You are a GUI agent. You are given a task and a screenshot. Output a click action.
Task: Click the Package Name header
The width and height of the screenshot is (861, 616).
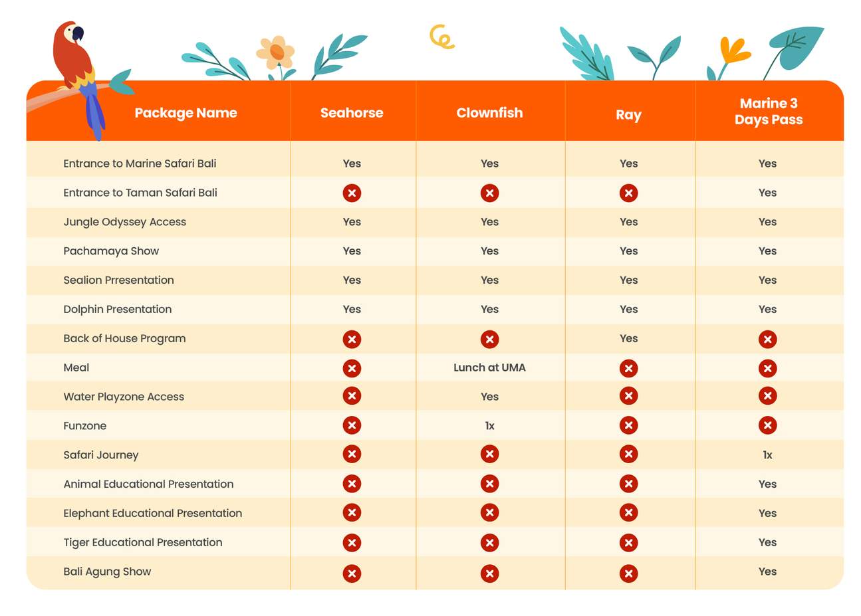click(x=185, y=113)
